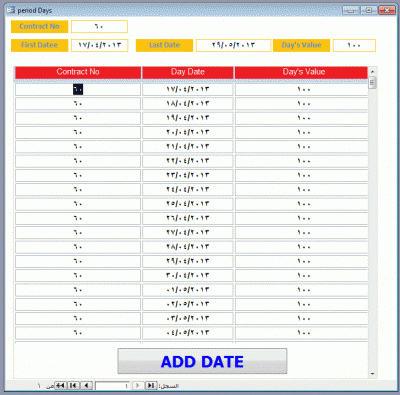Click the red Contract No column header
Image resolution: width=400 pixels, height=395 pixels.
pos(78,72)
